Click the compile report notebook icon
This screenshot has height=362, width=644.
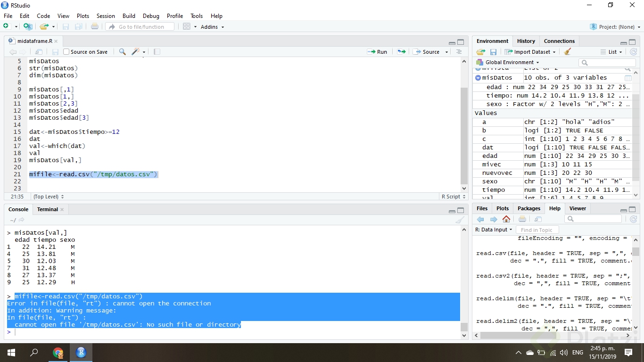point(157,52)
